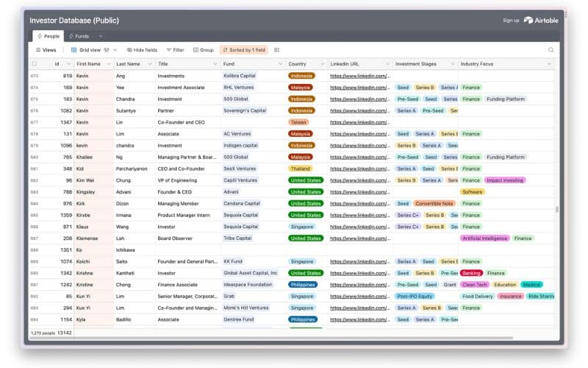Select the "Kingsley" first name cell
Image resolution: width=588 pixels, height=368 pixels.
point(94,192)
